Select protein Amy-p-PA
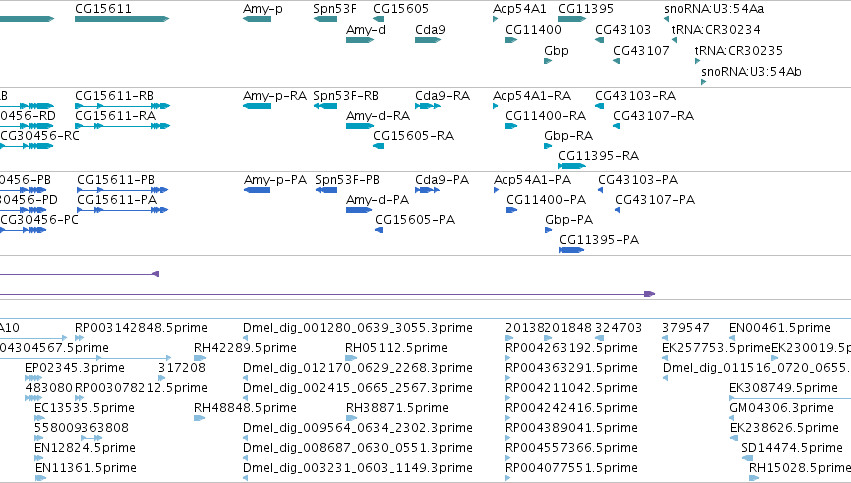Screen dimensions: 851x483 pyautogui.click(x=257, y=190)
